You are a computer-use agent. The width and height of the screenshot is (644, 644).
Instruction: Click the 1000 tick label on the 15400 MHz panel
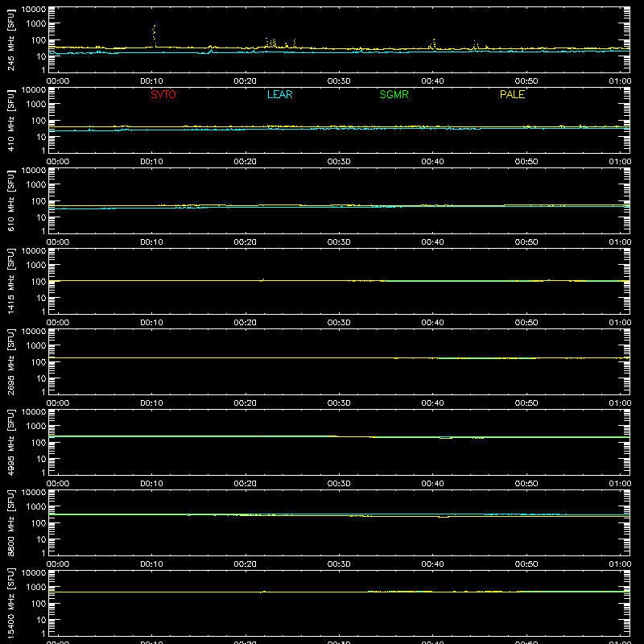pos(36,587)
